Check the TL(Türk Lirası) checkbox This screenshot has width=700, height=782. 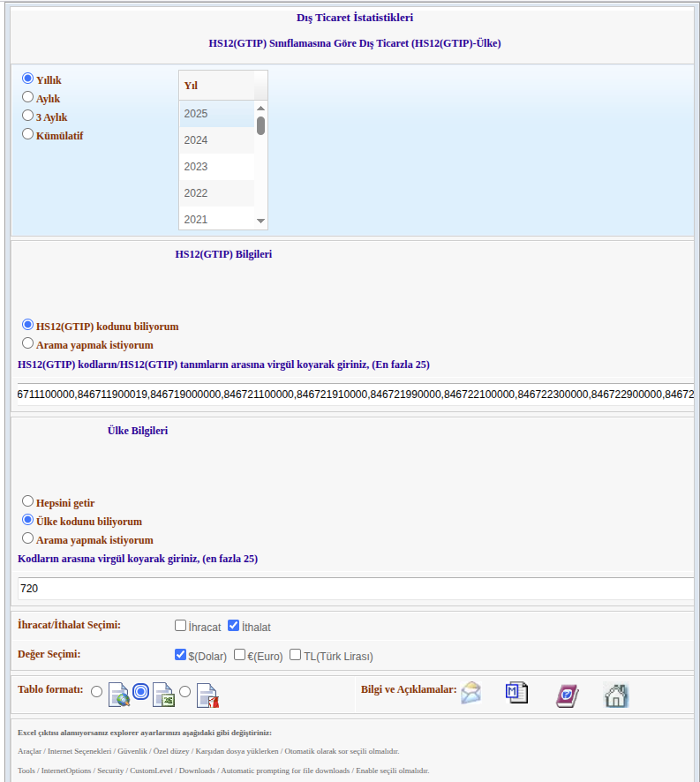point(296,655)
